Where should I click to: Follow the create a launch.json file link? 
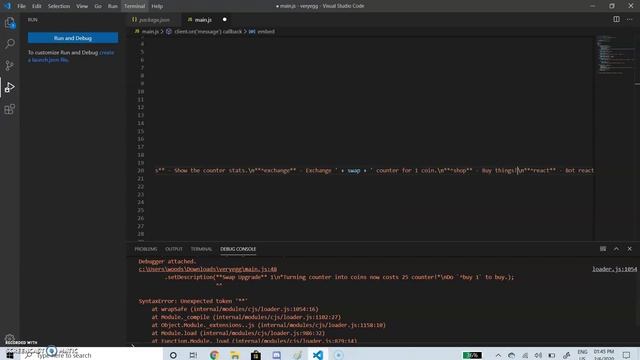coord(71,56)
